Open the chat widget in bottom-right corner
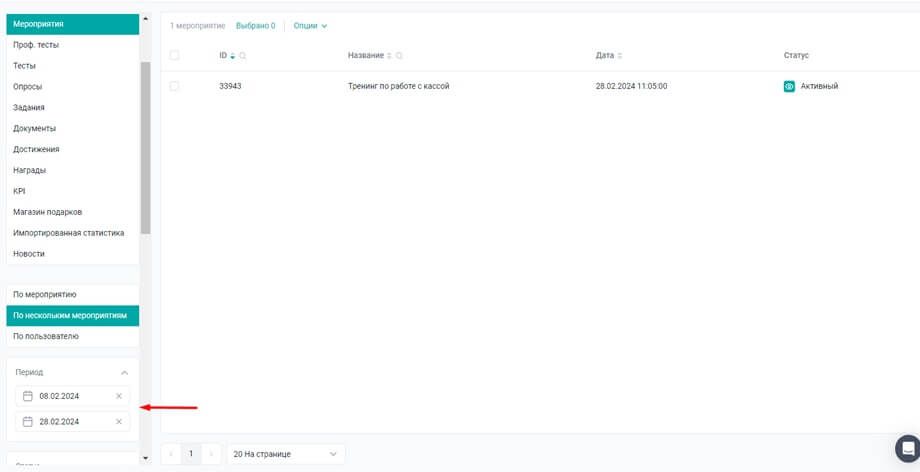 pyautogui.click(x=907, y=448)
